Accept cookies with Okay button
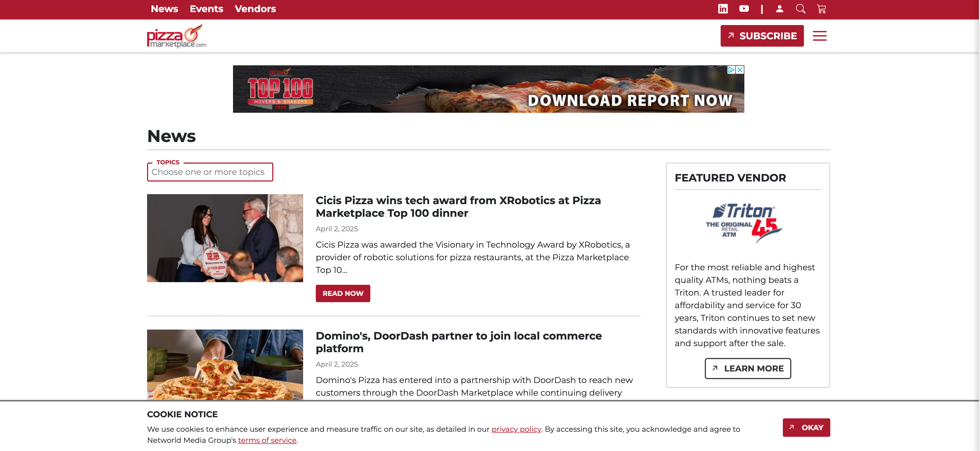The height and width of the screenshot is (451, 980). [806, 428]
